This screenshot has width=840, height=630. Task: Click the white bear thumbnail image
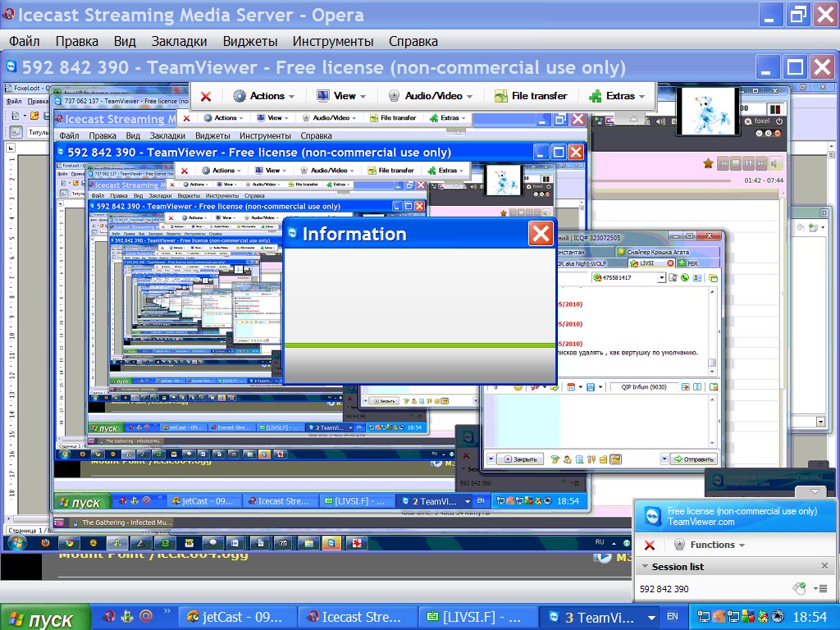tap(706, 111)
